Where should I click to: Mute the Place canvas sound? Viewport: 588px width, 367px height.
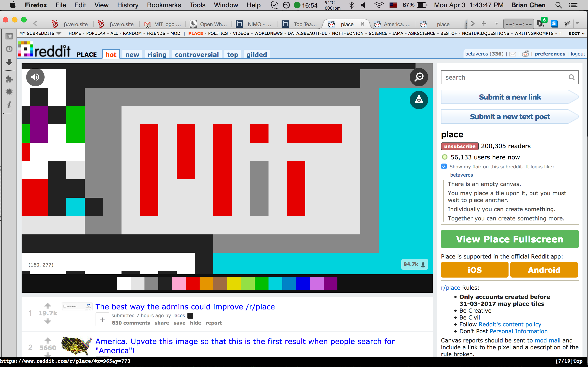point(35,77)
